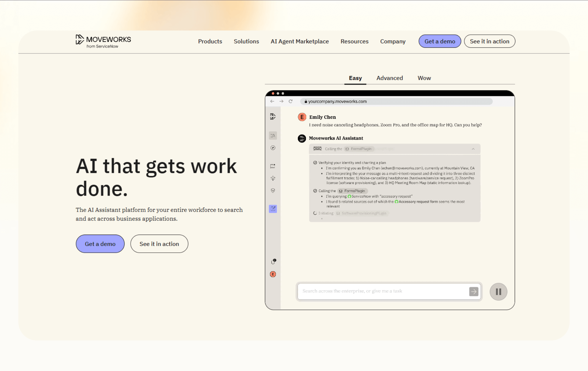
Task: Open the notifications bell with badge
Action: click(x=273, y=262)
